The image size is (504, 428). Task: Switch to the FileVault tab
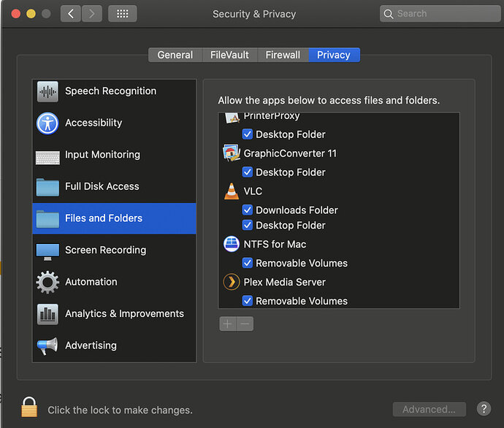(229, 55)
